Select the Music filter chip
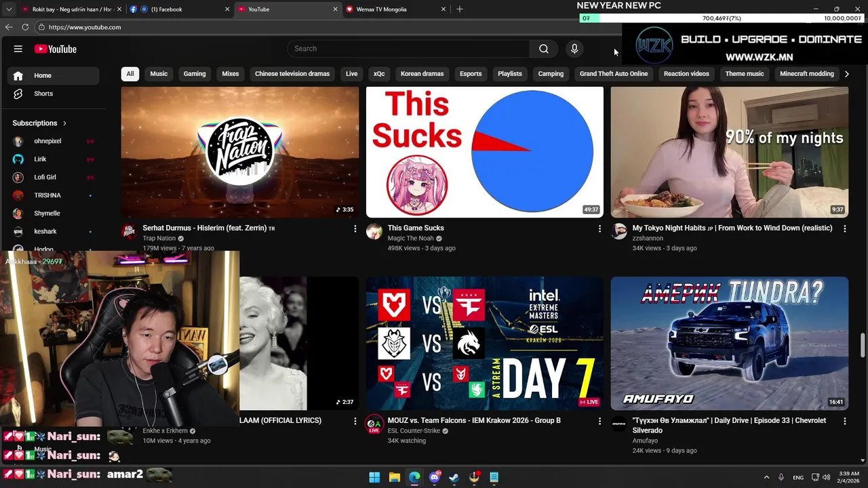868x488 pixels. [x=159, y=74]
